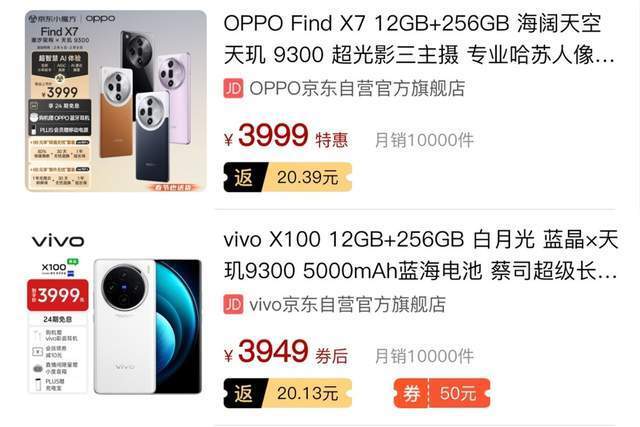Click the vivo X100 12GB+256GB title

coord(421,255)
